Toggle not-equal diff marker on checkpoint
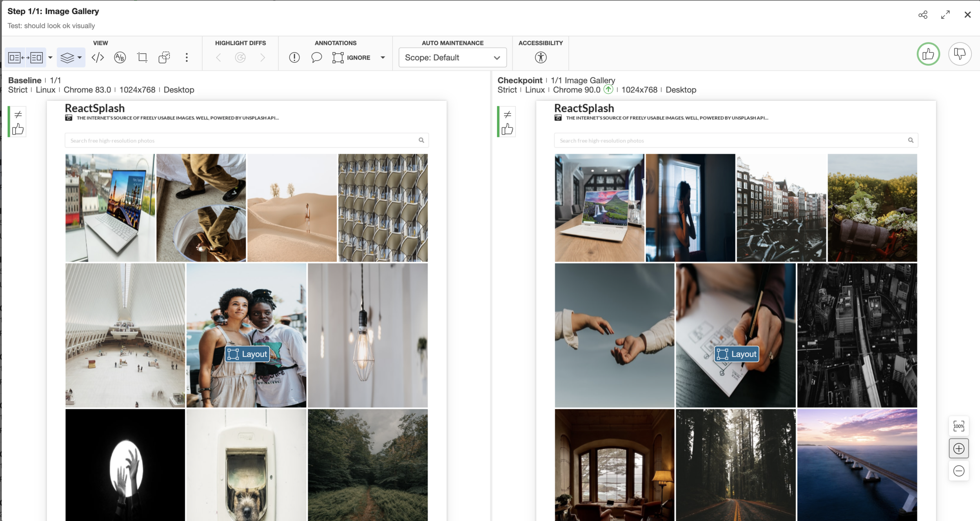 [x=507, y=115]
